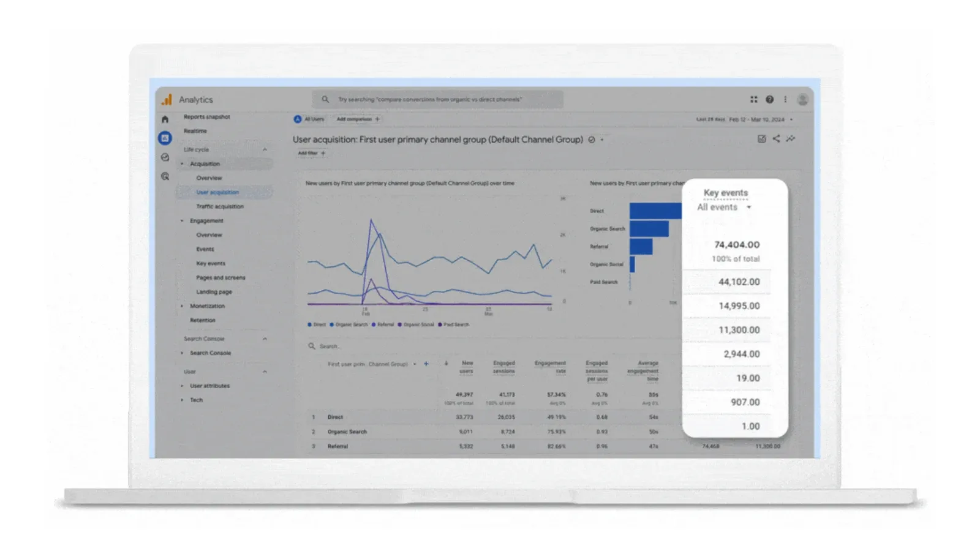The width and height of the screenshot is (980, 551).
Task: Open the report title dropdown arrow
Action: [602, 140]
